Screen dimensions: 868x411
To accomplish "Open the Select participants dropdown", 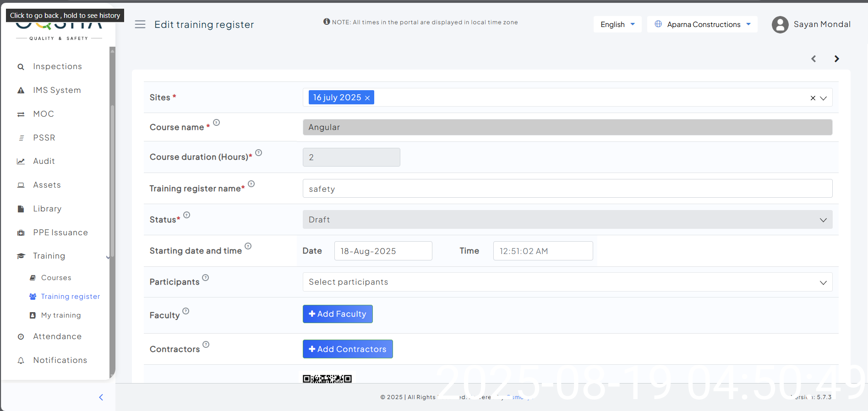I will click(x=567, y=282).
